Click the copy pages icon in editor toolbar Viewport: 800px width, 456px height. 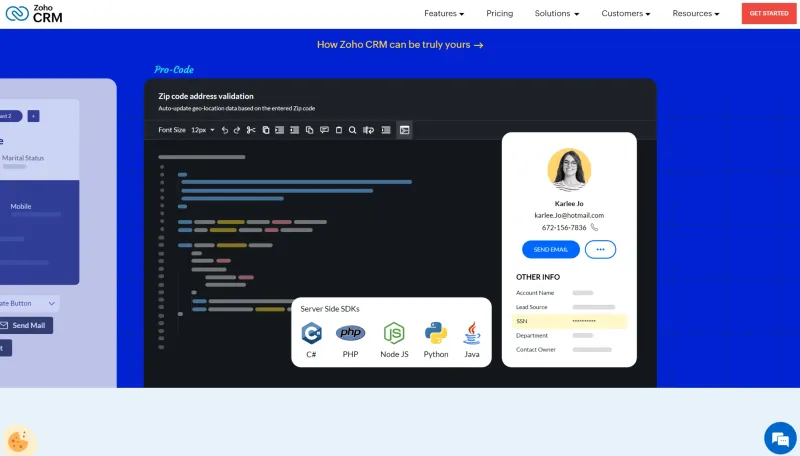point(309,130)
